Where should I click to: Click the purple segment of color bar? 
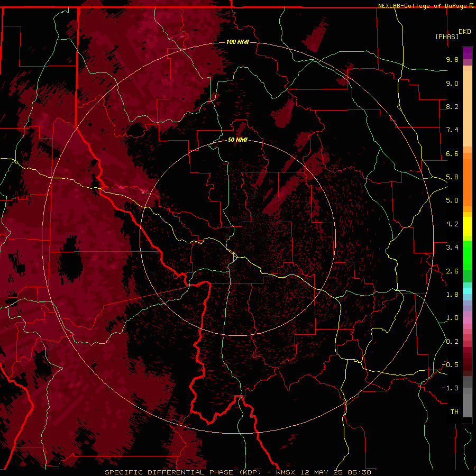pyautogui.click(x=467, y=53)
